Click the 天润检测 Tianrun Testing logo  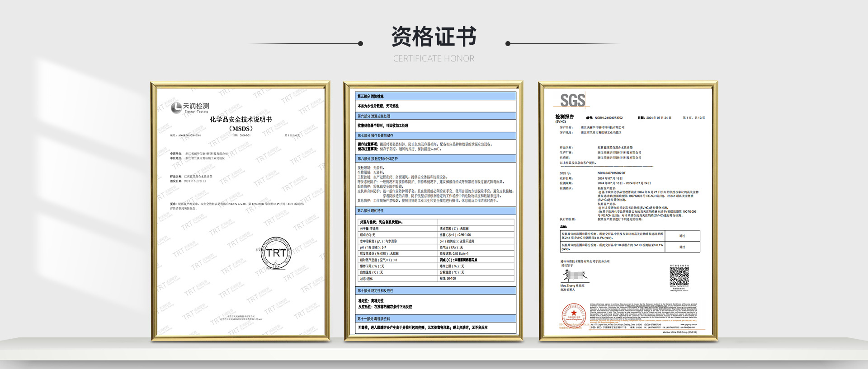point(190,107)
